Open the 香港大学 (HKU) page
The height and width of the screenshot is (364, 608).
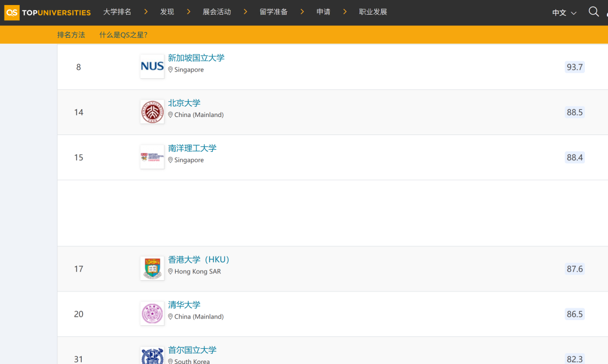click(x=199, y=259)
